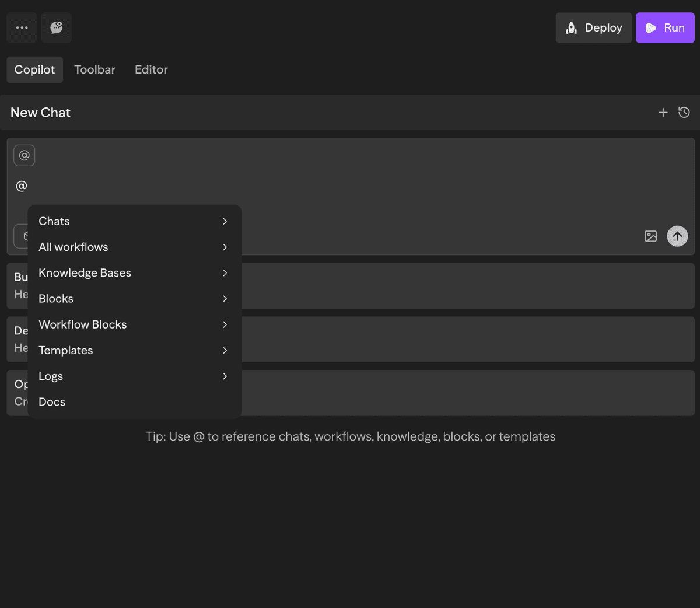
Task: Select Docs from the mention menu
Action: [x=52, y=401]
